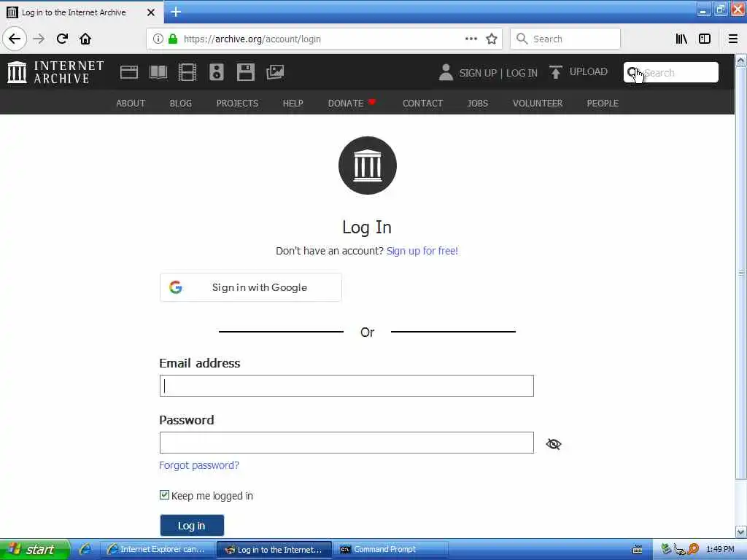Screen dimensions: 747x560
Task: Open the VOLUNTEER navigation item
Action: pos(538,104)
